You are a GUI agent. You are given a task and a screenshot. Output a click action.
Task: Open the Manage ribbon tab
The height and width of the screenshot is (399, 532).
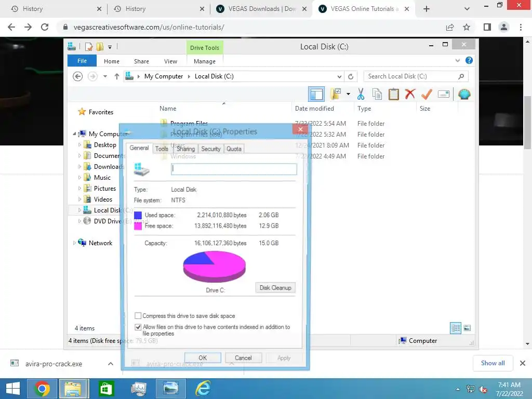point(205,61)
